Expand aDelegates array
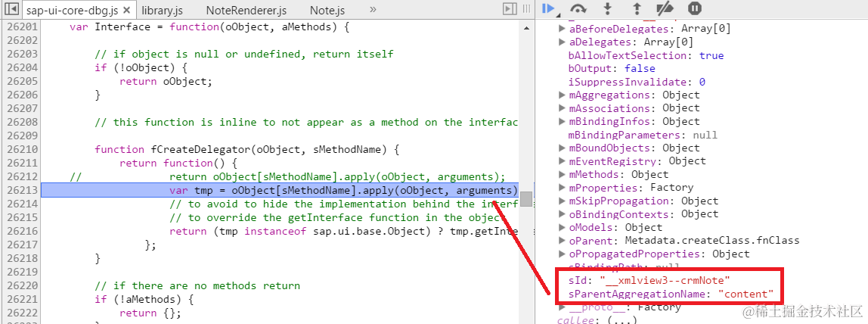Image resolution: width=868 pixels, height=324 pixels. pyautogui.click(x=562, y=42)
